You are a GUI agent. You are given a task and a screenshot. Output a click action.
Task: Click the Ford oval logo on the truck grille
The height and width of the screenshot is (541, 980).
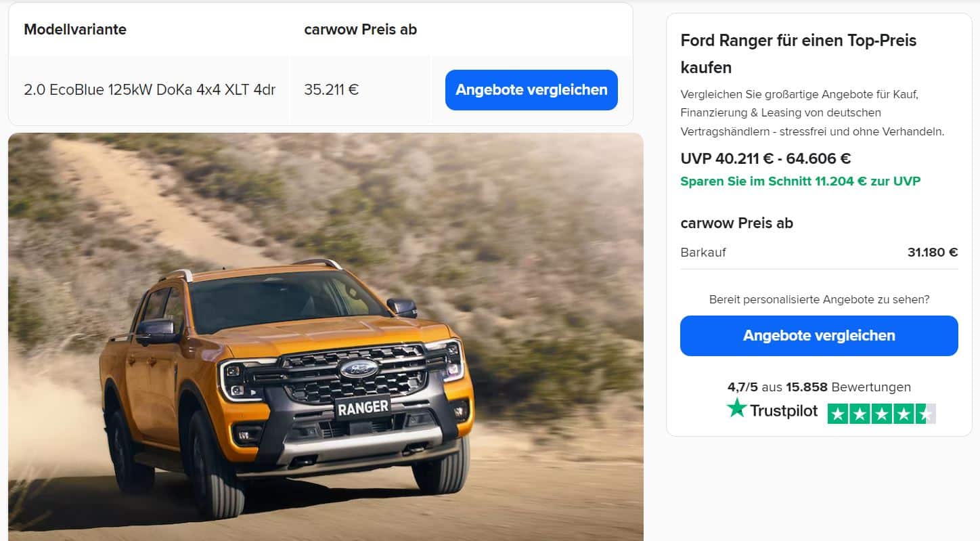click(x=359, y=369)
